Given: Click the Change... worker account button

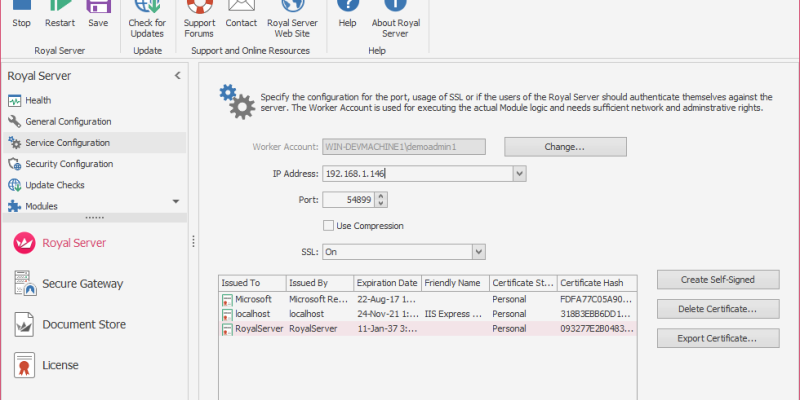Looking at the screenshot, I should click(x=563, y=147).
